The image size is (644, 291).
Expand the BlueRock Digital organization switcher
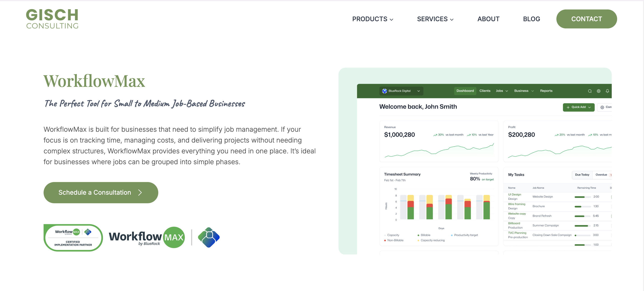pyautogui.click(x=418, y=91)
